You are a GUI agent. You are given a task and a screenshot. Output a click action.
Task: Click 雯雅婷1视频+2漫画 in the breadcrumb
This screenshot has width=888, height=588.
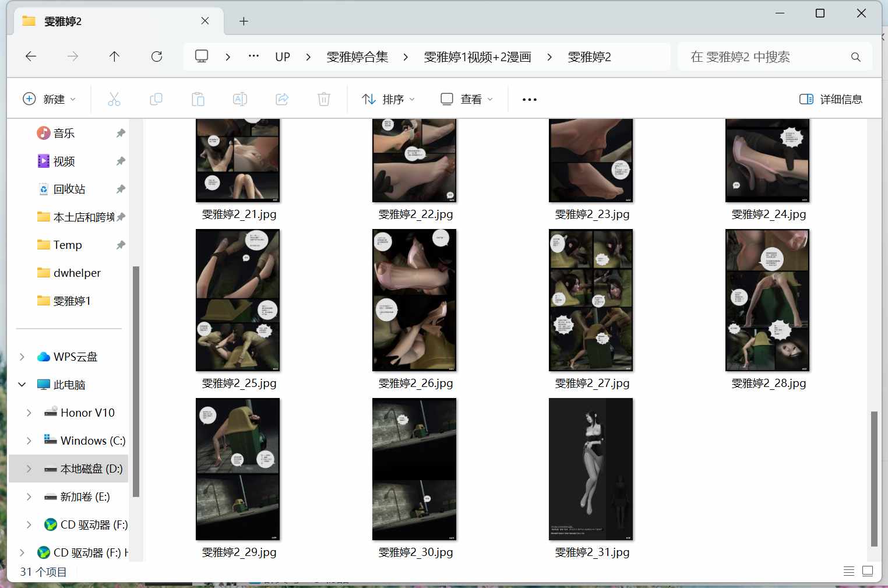click(478, 57)
